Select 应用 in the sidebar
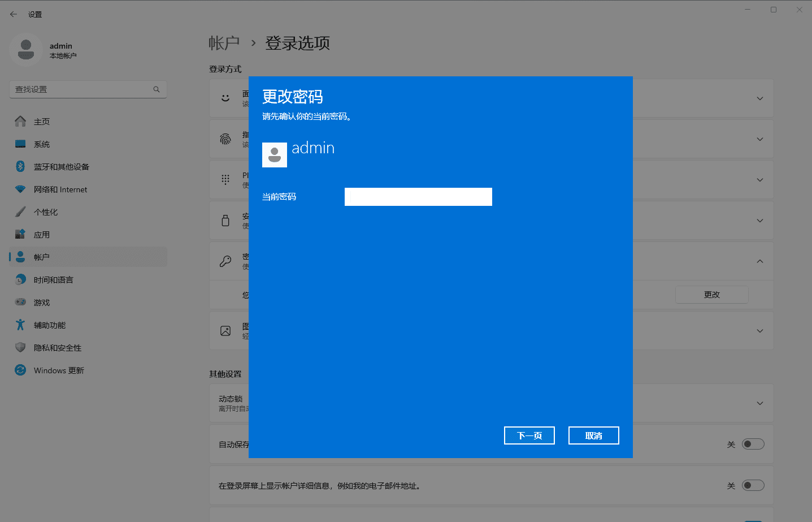 (x=88, y=235)
